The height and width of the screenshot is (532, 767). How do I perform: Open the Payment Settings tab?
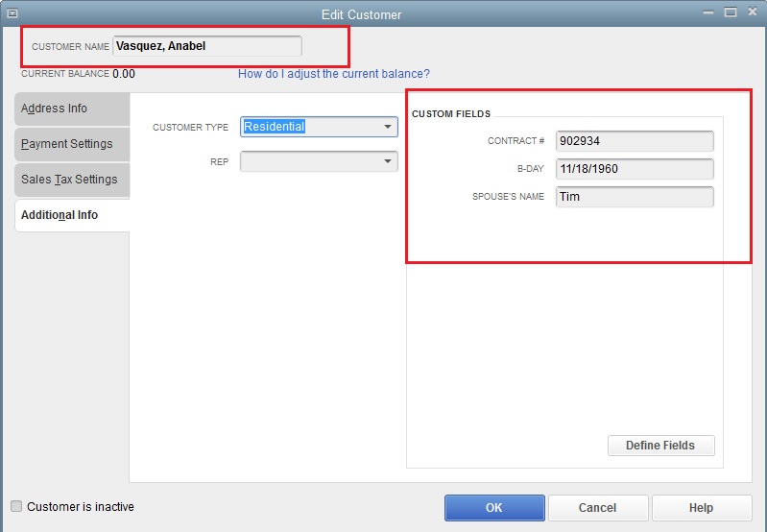coord(72,144)
